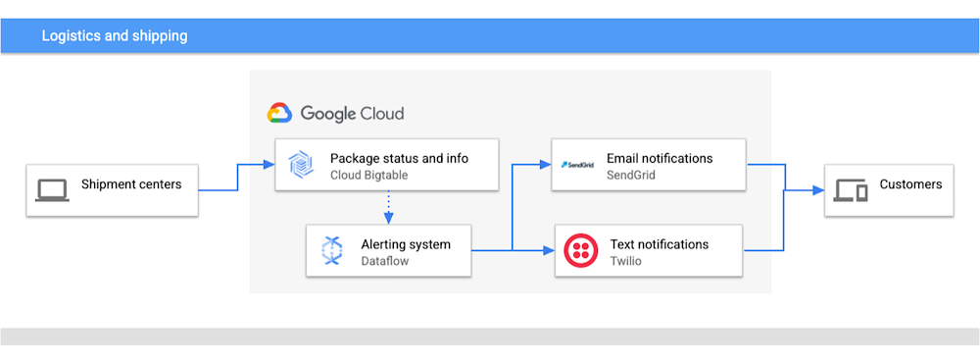Click the 'Customers' label text
The height and width of the screenshot is (363, 980).
click(x=910, y=184)
